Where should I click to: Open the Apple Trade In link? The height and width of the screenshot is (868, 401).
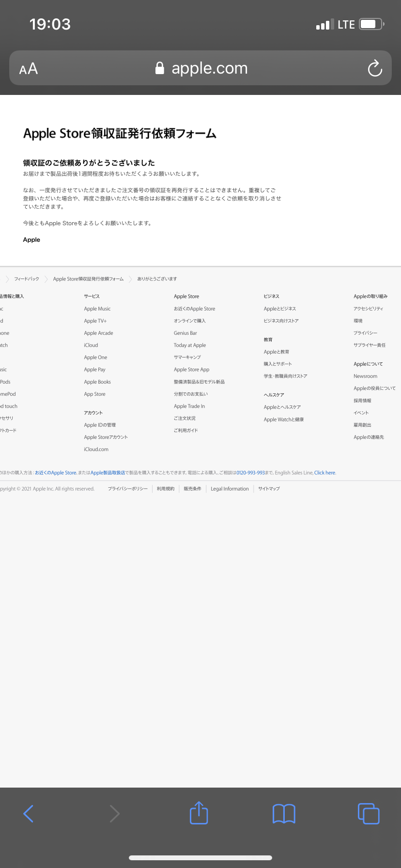[x=189, y=406]
